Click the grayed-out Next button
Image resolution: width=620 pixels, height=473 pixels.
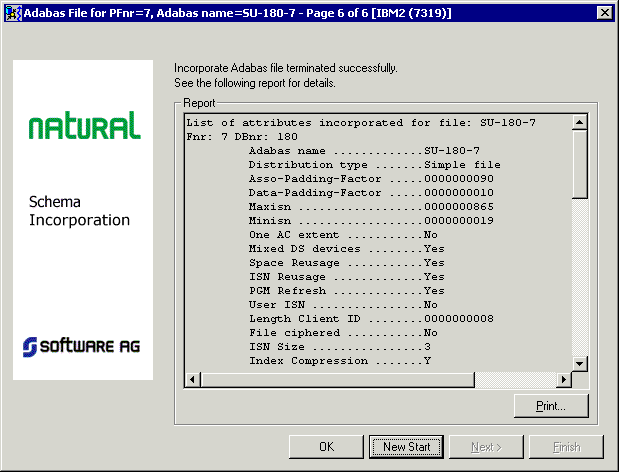[x=486, y=446]
